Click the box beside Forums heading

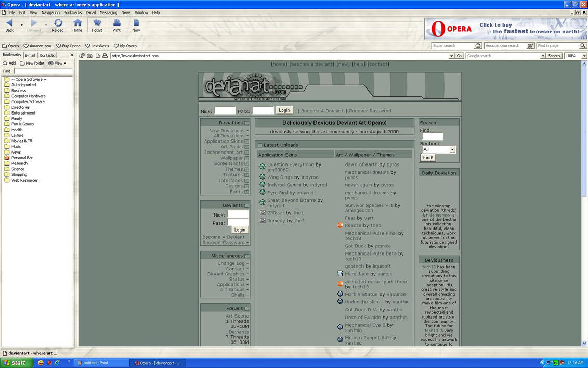(247, 309)
